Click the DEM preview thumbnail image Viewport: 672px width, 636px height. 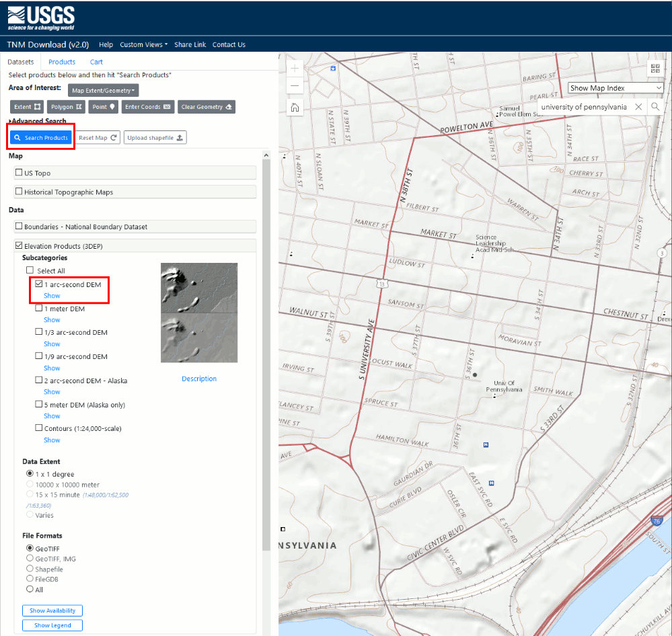pos(199,313)
